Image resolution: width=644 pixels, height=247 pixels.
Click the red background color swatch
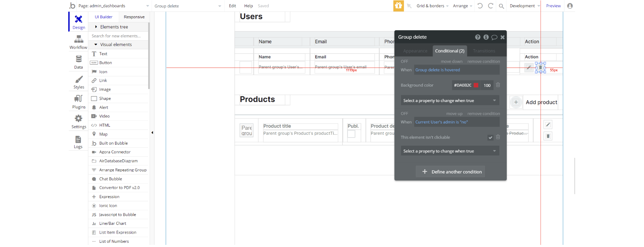pyautogui.click(x=476, y=85)
